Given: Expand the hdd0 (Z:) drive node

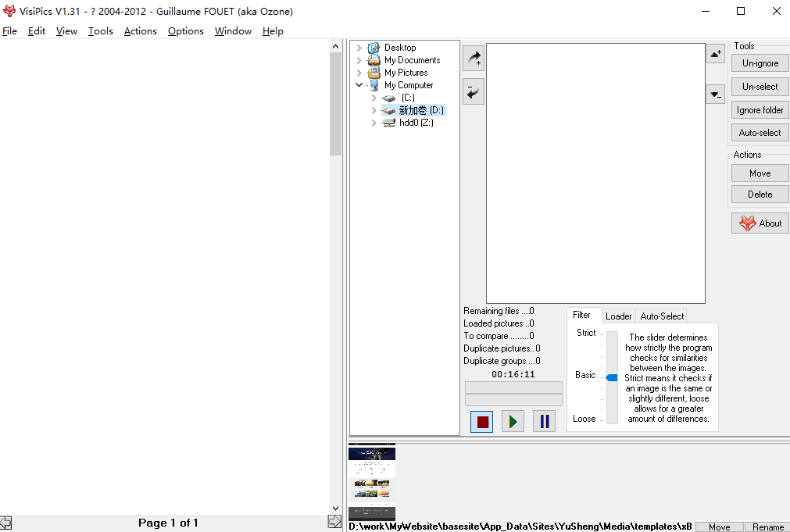Looking at the screenshot, I should tap(374, 123).
